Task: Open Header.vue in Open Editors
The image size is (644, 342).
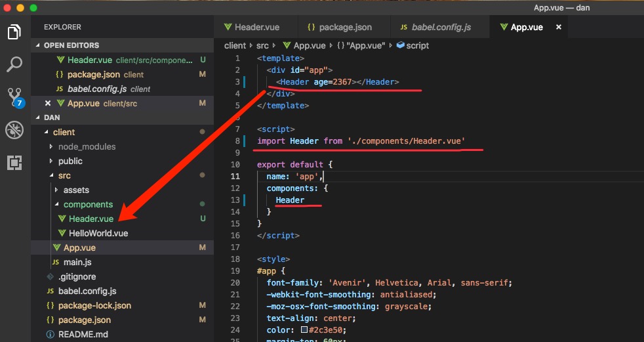Action: (123, 60)
